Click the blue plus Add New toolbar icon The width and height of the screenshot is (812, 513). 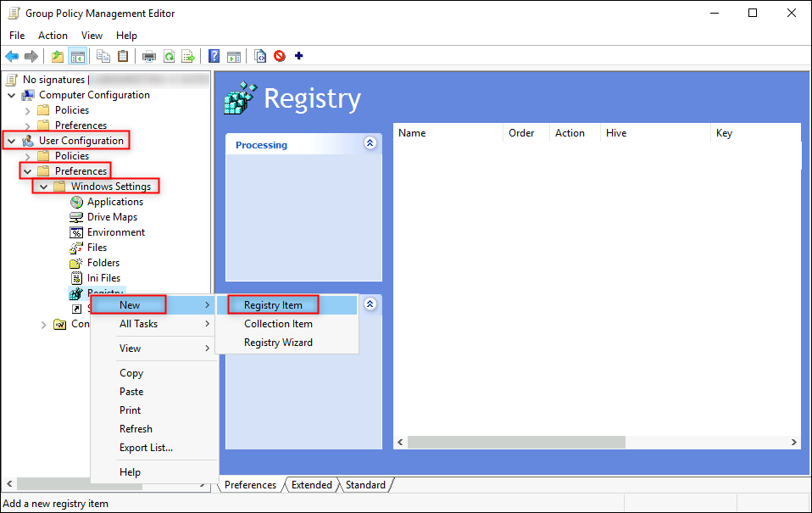point(299,56)
